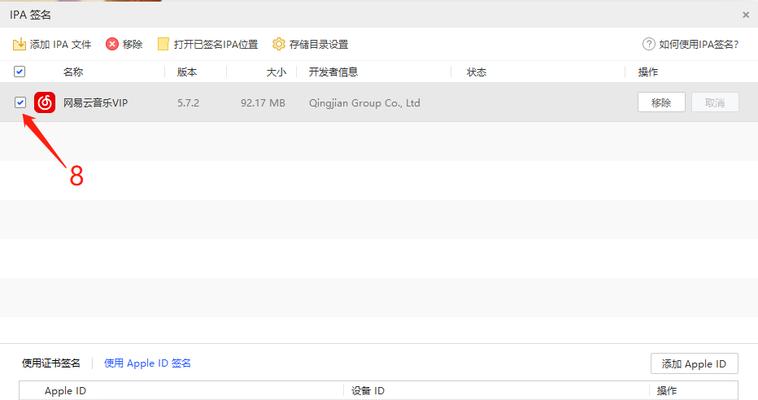Click 添加 IPA 文件 label text
Viewport: 758px width, 400px height.
(x=60, y=44)
